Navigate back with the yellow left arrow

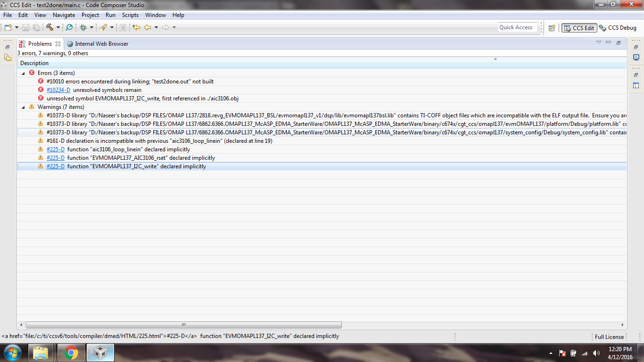[x=148, y=27]
